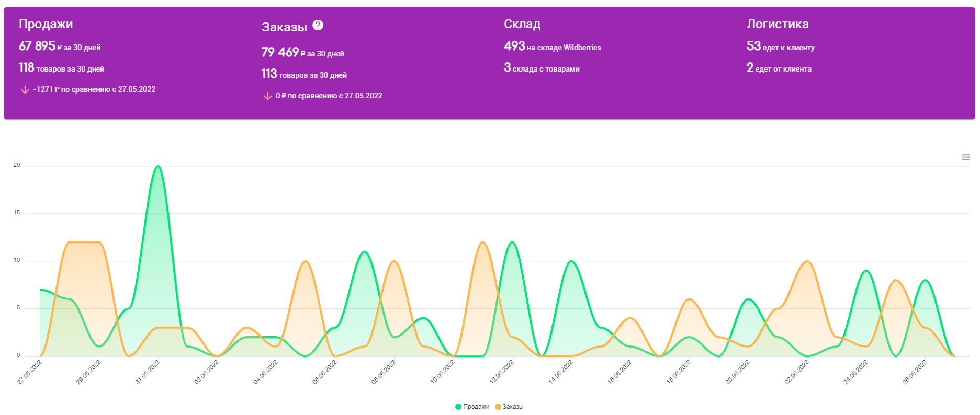
Task: Click 2 едет от клиента text
Action: pyautogui.click(x=779, y=68)
